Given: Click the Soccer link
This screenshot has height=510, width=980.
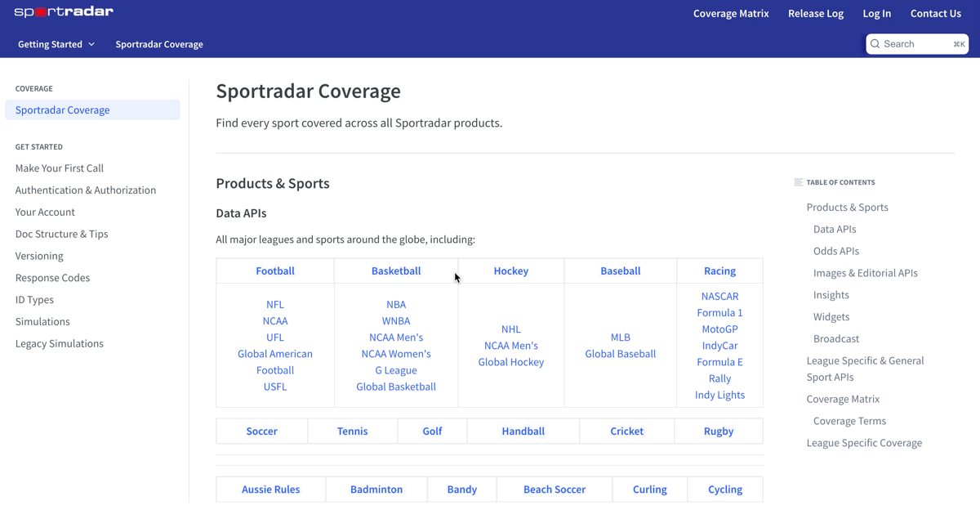Looking at the screenshot, I should click(262, 431).
